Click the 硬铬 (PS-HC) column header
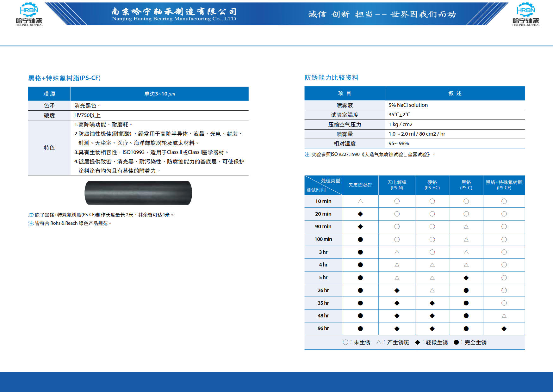 click(432, 185)
